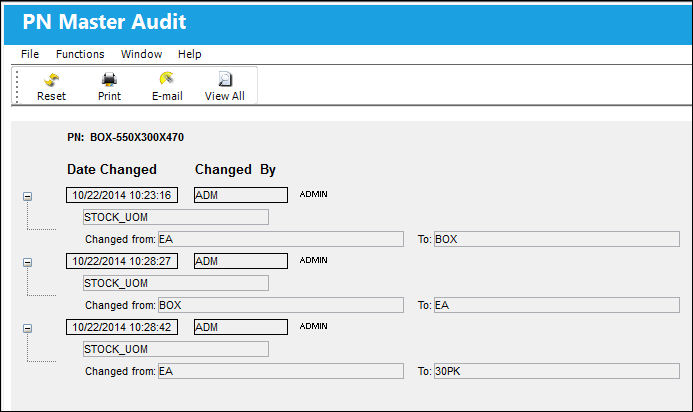The width and height of the screenshot is (693, 412).
Task: Open the File menu
Action: click(x=30, y=54)
